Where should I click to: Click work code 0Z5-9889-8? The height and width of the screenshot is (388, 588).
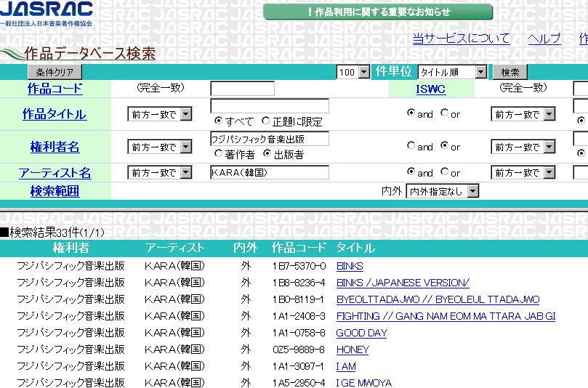tap(299, 349)
